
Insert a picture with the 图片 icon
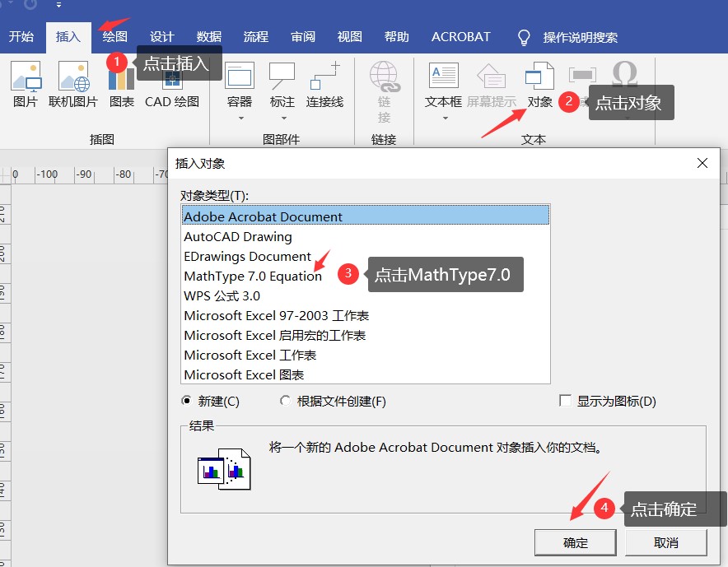[x=26, y=86]
